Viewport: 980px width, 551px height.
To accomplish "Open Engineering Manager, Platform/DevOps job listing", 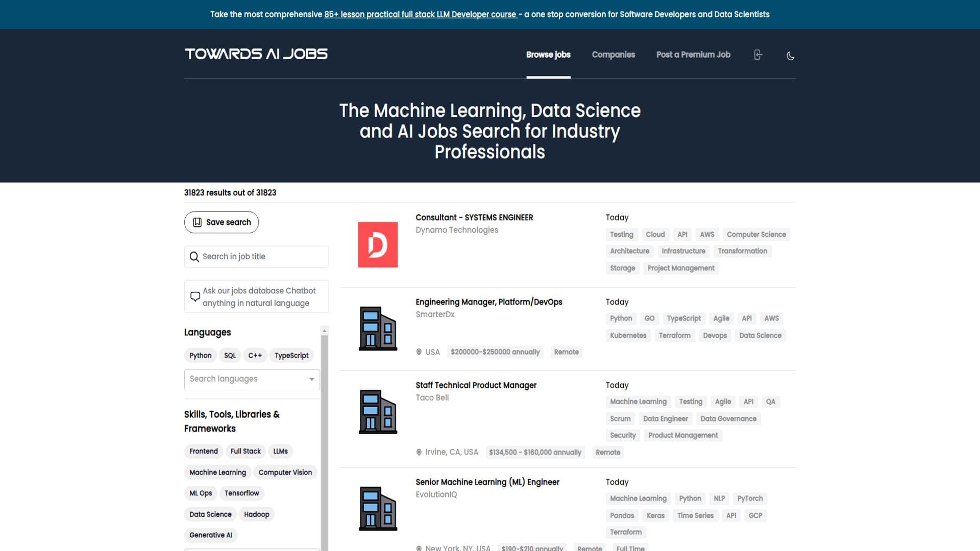I will coord(488,302).
